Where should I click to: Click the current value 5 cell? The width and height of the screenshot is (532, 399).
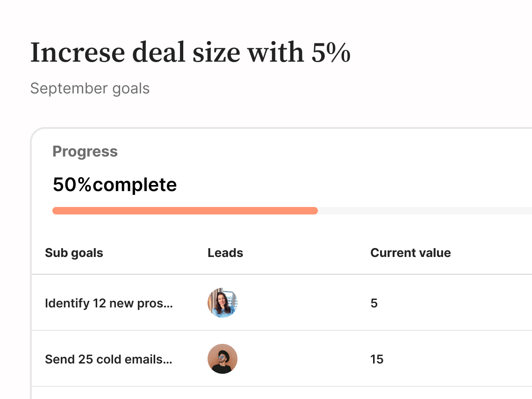374,303
